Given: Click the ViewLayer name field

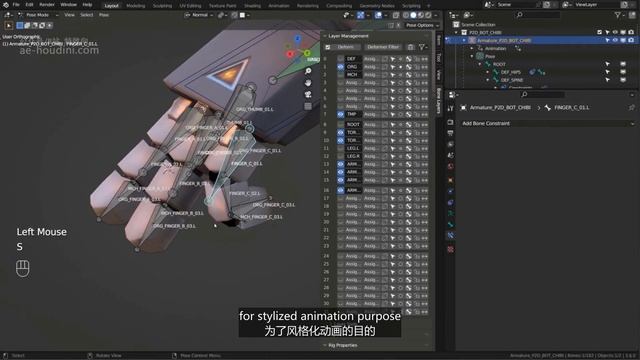Looking at the screenshot, I should click(595, 5).
